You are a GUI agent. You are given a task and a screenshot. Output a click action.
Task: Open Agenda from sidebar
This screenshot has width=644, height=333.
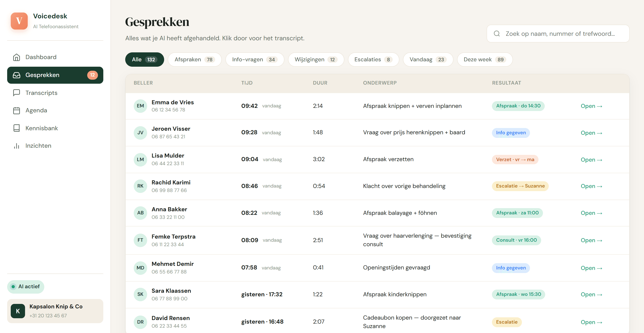tap(55, 110)
